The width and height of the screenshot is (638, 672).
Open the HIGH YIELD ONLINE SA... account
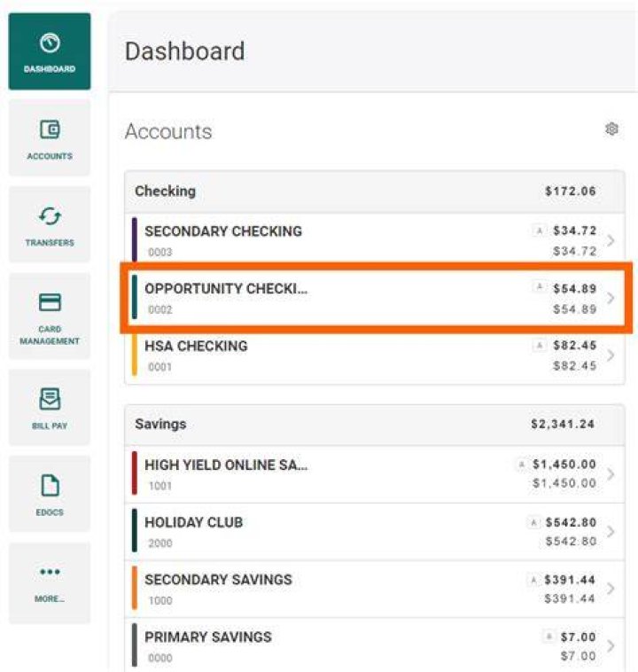coord(375,474)
